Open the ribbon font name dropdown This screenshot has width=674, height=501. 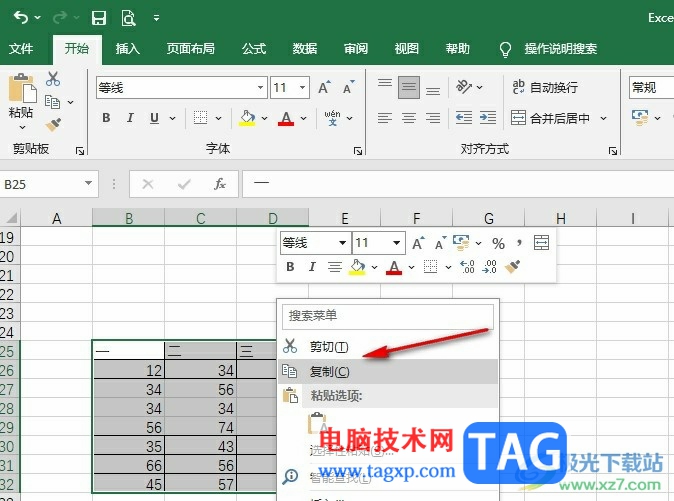click(260, 87)
